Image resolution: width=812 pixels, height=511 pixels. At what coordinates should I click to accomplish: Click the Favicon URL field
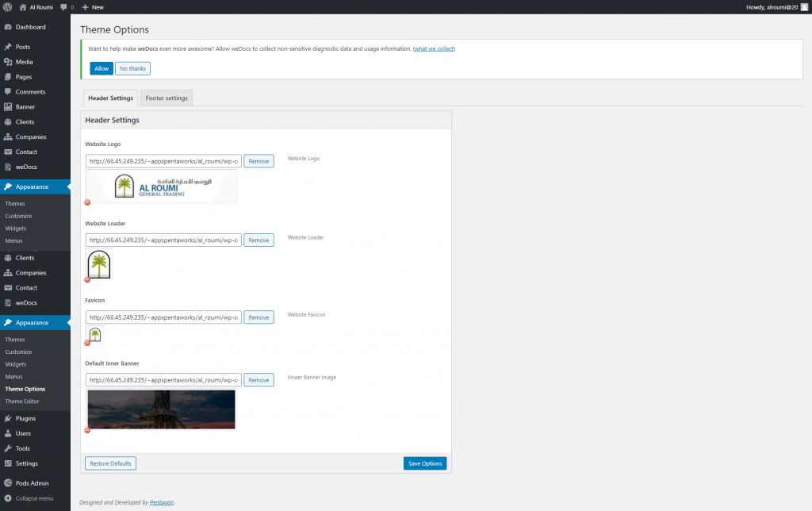coord(163,317)
